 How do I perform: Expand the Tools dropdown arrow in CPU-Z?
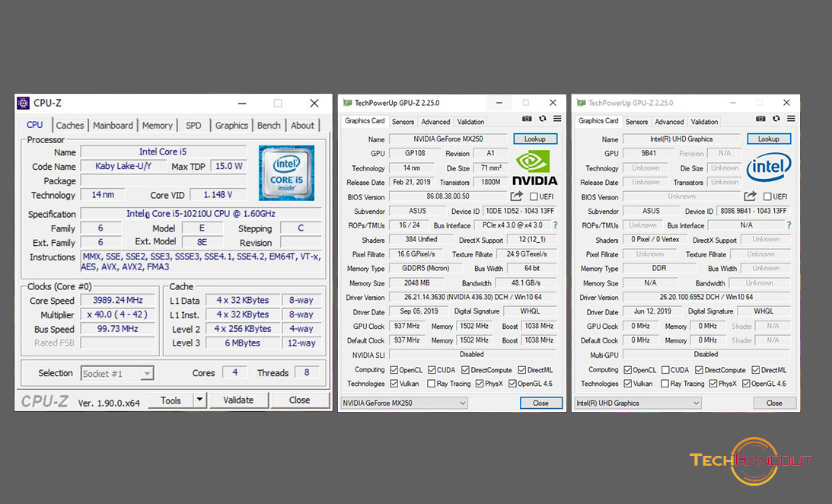click(x=199, y=400)
